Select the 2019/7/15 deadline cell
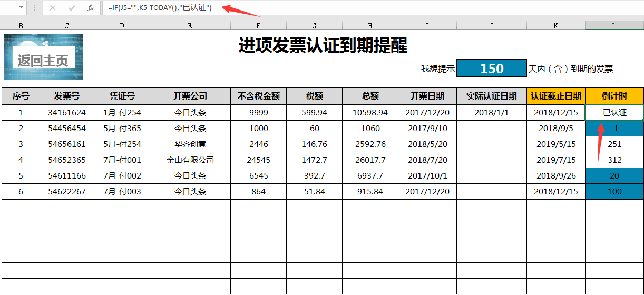The width and height of the screenshot is (644, 295). pyautogui.click(x=556, y=160)
